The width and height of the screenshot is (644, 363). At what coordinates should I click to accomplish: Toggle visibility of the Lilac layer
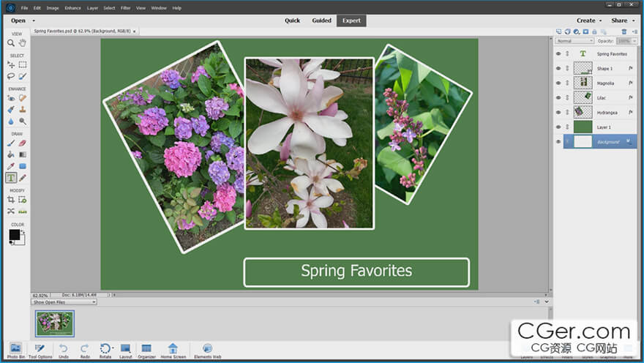558,98
